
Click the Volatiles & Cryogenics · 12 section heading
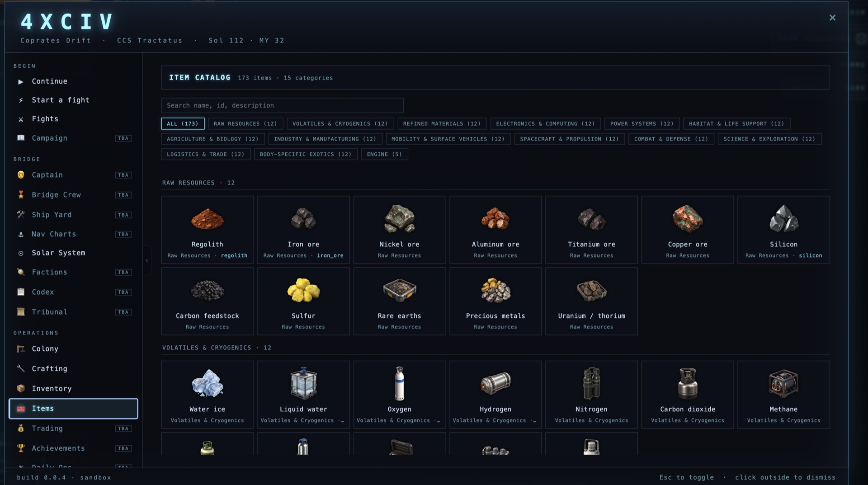tap(217, 348)
